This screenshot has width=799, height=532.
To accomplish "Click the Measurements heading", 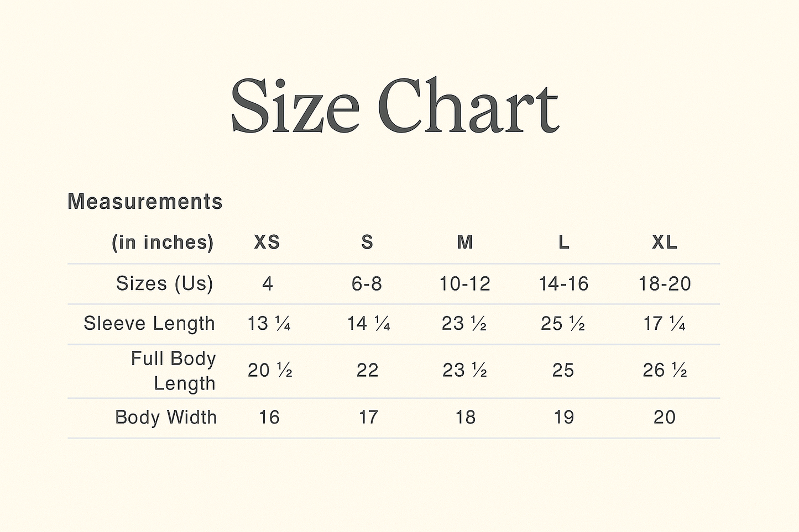I will (145, 202).
